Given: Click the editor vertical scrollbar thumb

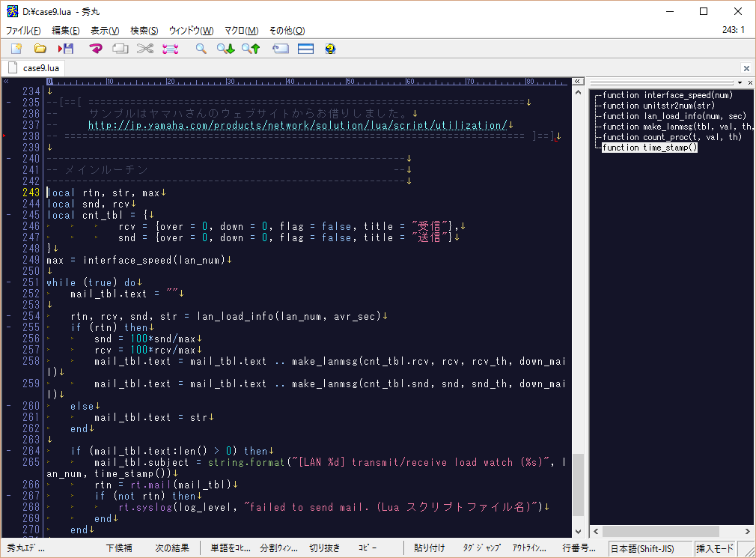Looking at the screenshot, I should click(577, 485).
